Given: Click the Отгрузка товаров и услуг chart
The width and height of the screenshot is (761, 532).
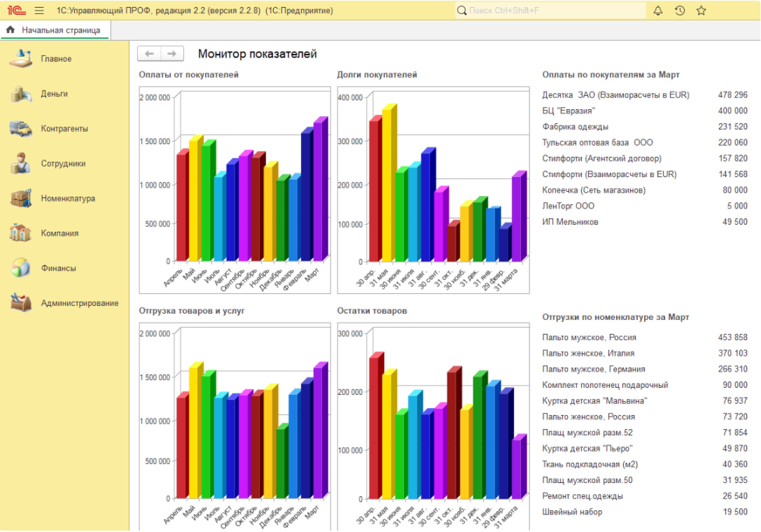Looking at the screenshot, I should [235, 427].
